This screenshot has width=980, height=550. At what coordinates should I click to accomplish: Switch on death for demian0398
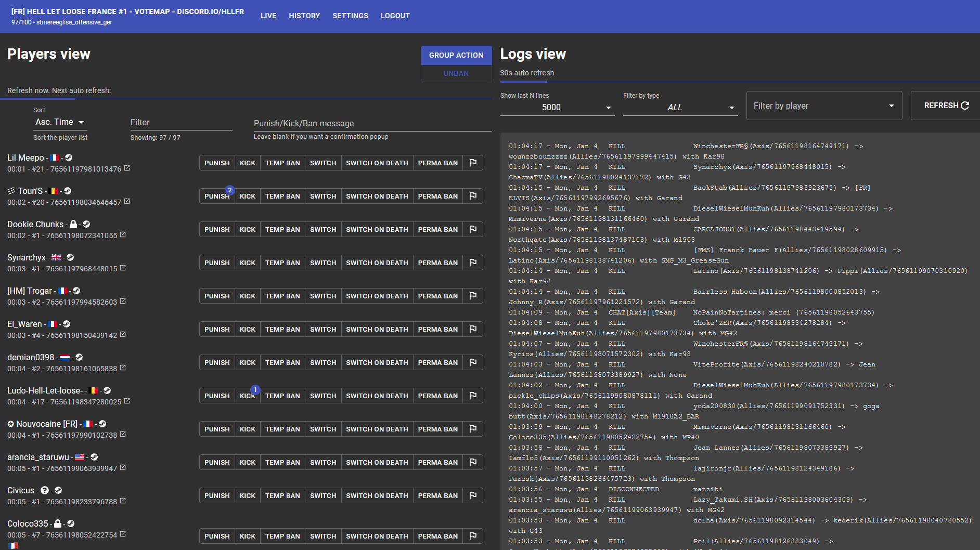[x=377, y=362]
